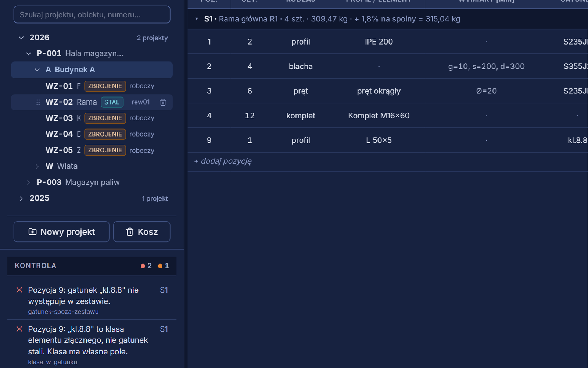Click + dodaj pozycję link
Screen dimensions: 588x368
tap(223, 161)
